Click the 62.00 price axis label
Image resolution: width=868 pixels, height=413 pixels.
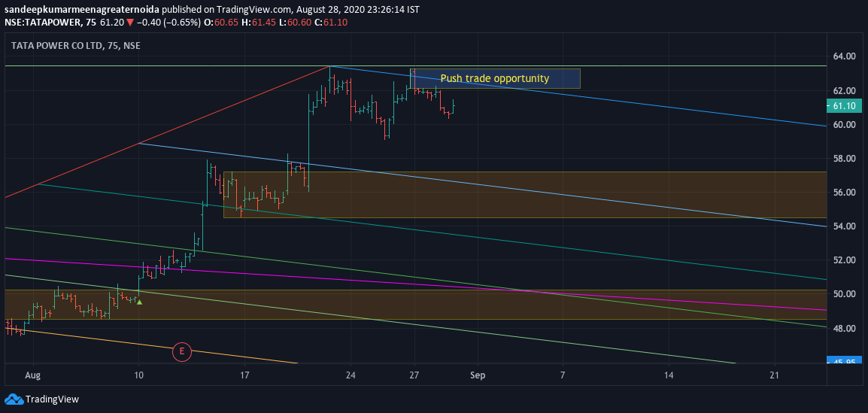(x=845, y=91)
